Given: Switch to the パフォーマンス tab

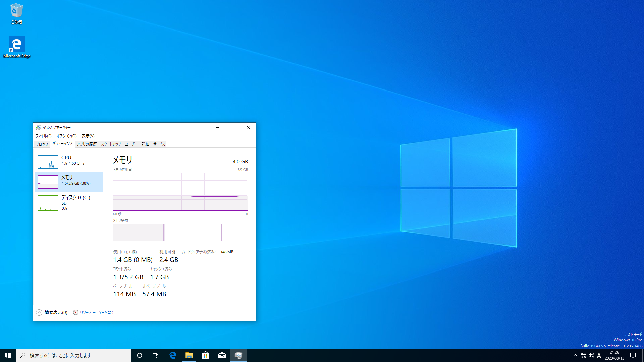Looking at the screenshot, I should [x=62, y=144].
